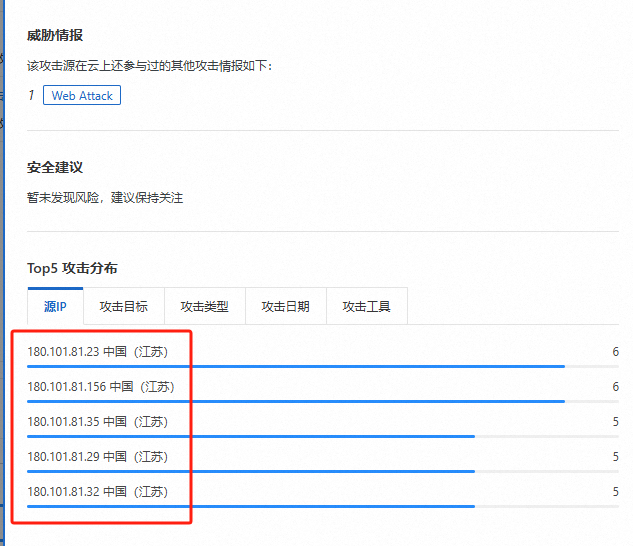Click attack count 6 for 180.101.81.23

(x=615, y=352)
